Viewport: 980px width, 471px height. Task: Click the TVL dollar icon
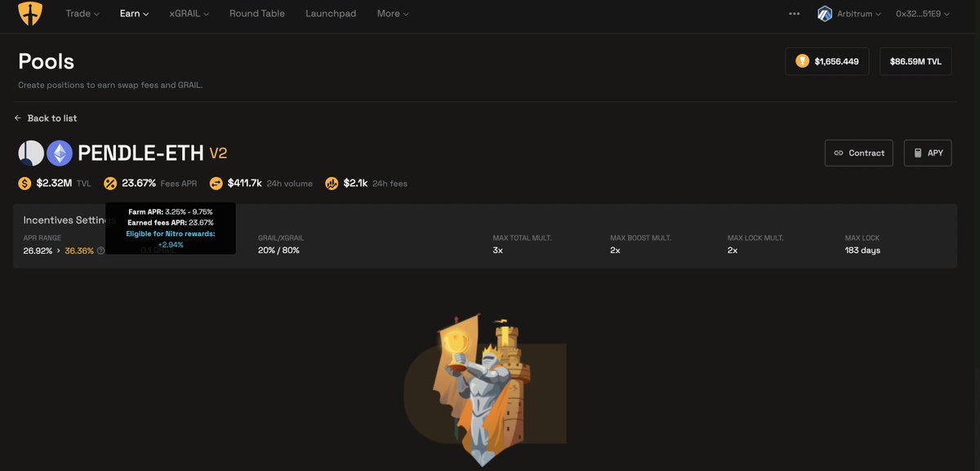click(x=25, y=184)
